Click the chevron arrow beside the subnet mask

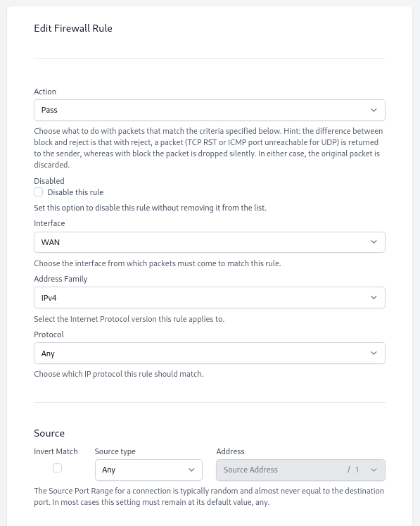pos(374,470)
